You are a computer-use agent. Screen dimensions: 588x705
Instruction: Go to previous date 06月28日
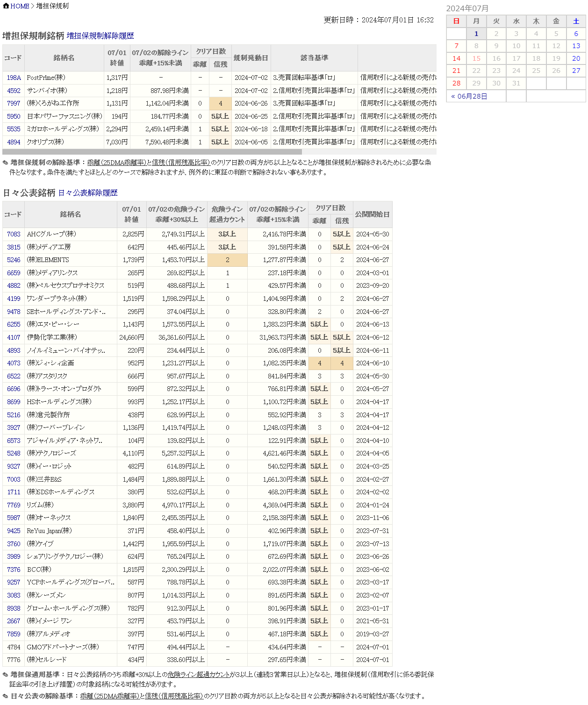(x=469, y=96)
